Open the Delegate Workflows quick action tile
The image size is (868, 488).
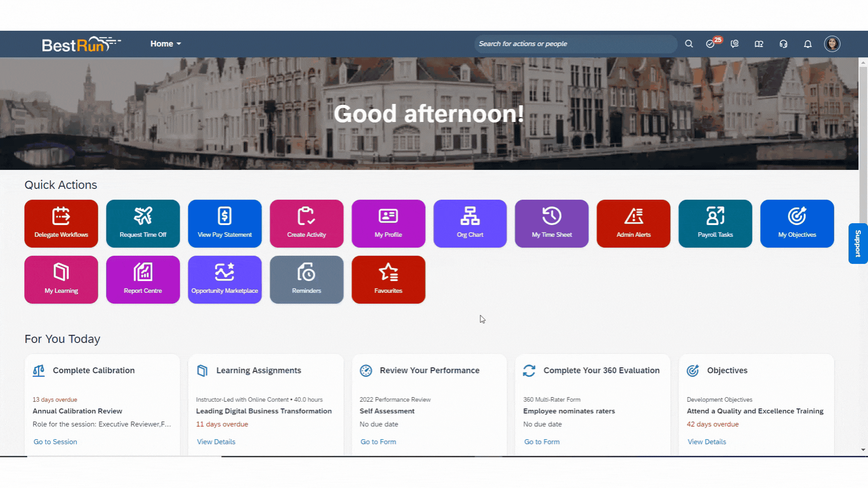coord(61,224)
